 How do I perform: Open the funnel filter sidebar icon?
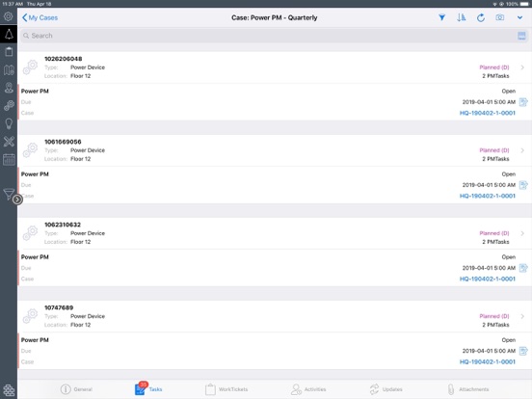coord(9,194)
